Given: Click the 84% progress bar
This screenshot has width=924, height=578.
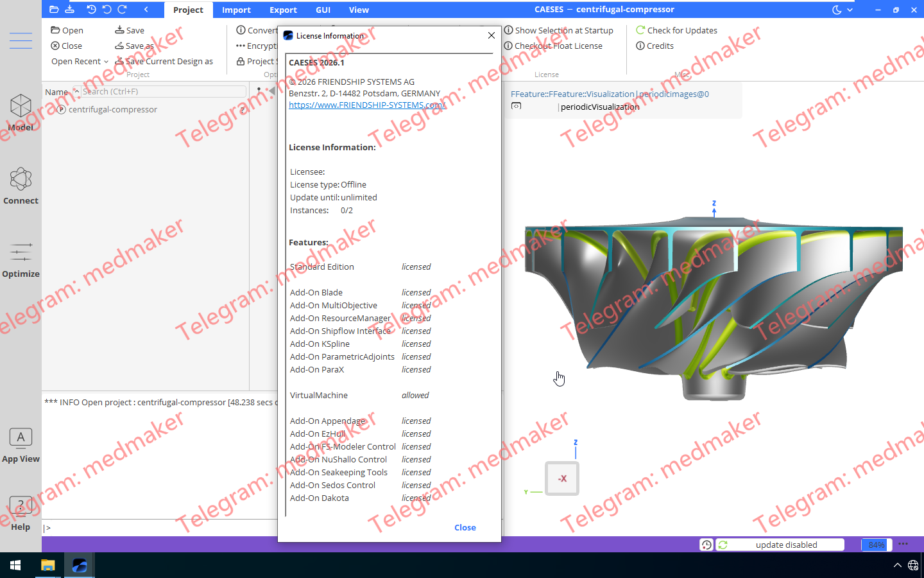Looking at the screenshot, I should (876, 545).
